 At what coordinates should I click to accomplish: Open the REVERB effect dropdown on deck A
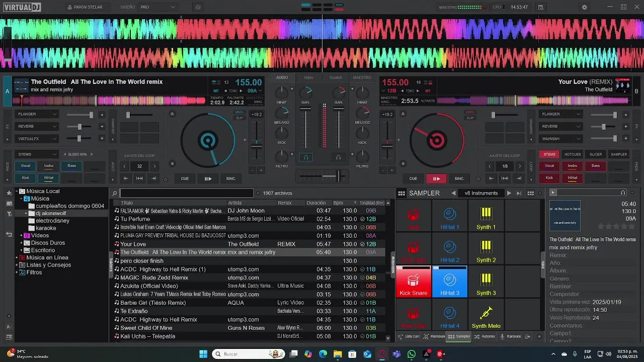coord(37,126)
